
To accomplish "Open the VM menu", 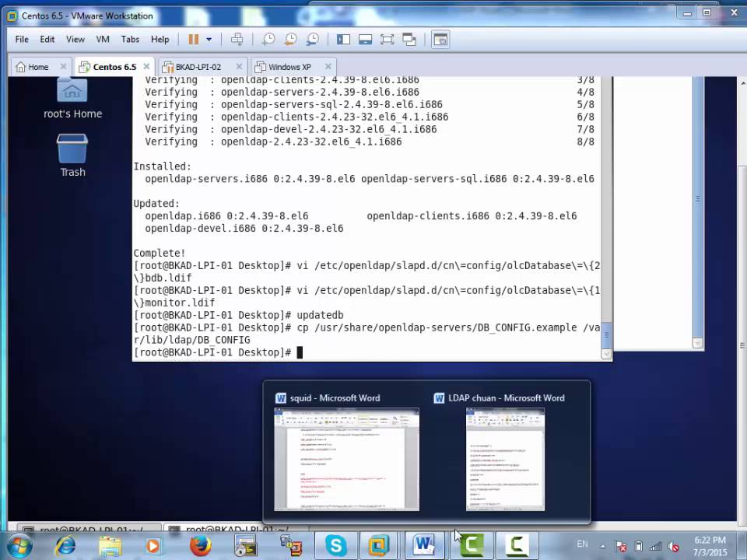I will (103, 40).
